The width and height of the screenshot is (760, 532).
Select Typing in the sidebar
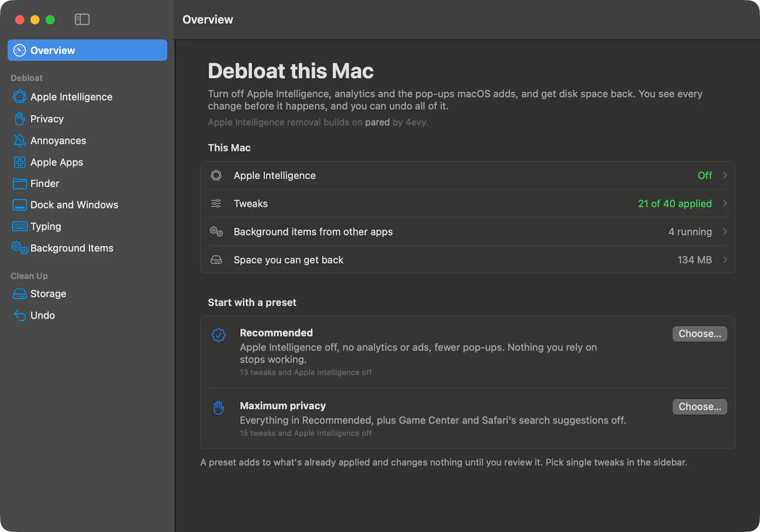87,227
